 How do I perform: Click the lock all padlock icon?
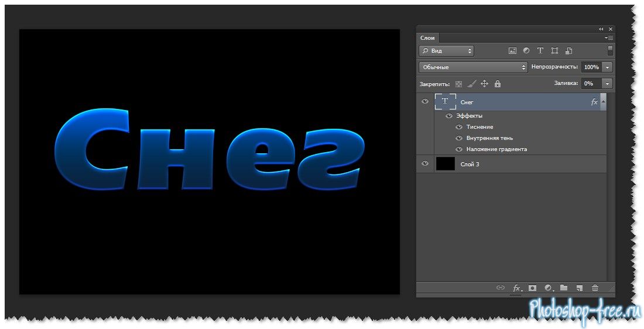tap(498, 84)
